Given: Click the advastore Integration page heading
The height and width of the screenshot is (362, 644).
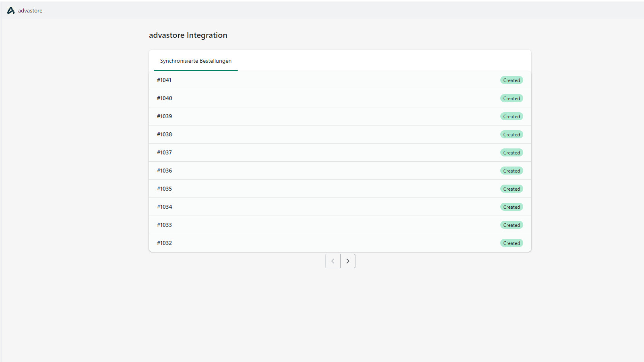Looking at the screenshot, I should coord(188,35).
